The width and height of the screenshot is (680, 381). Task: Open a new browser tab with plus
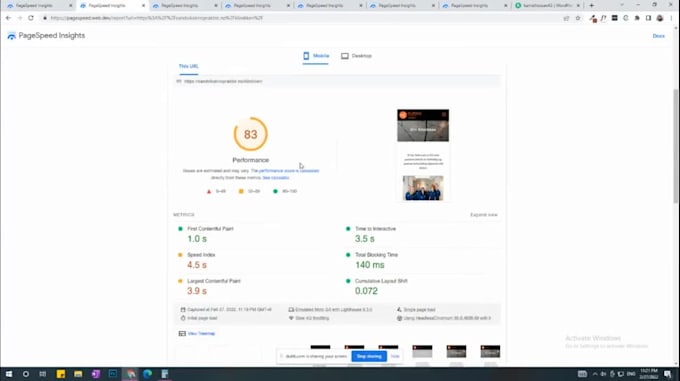click(x=592, y=6)
